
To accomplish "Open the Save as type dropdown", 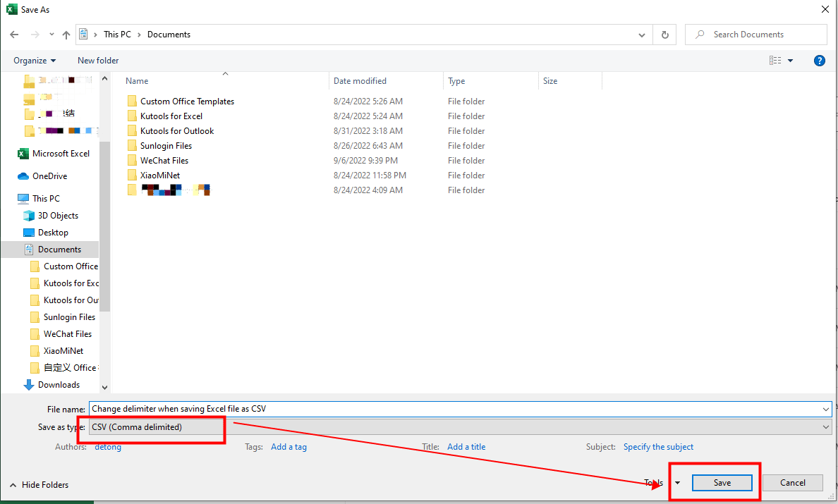I will tap(825, 426).
